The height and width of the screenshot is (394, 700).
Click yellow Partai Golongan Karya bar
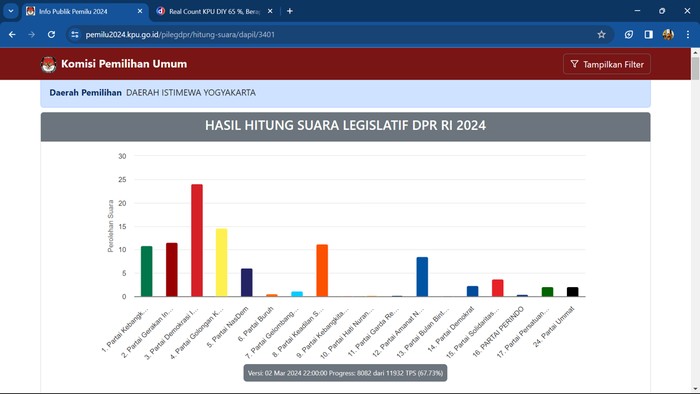221,262
